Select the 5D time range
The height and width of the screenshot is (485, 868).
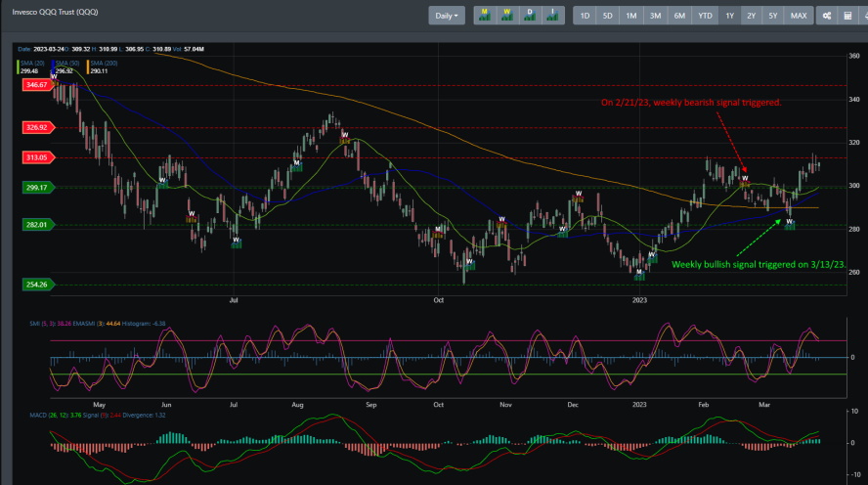point(607,16)
